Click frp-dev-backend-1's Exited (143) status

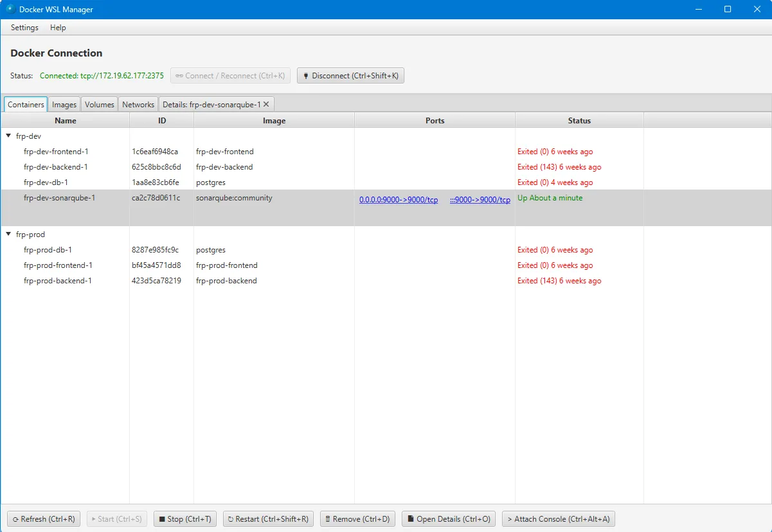point(559,167)
